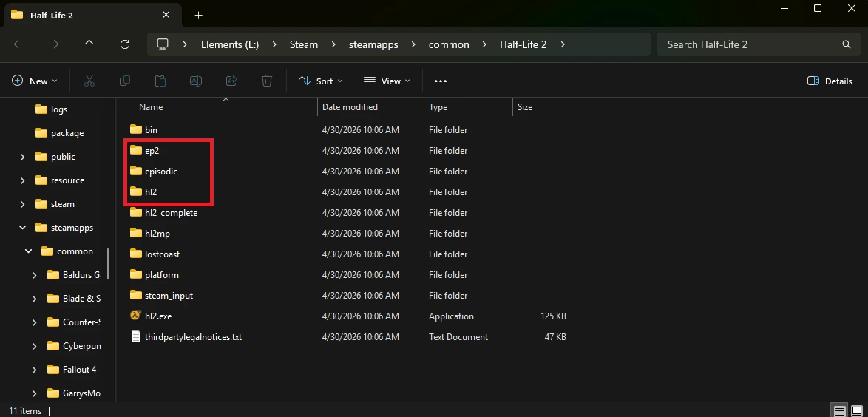Click the Paste clipboard icon
Screen dimensions: 868x417
coord(160,81)
